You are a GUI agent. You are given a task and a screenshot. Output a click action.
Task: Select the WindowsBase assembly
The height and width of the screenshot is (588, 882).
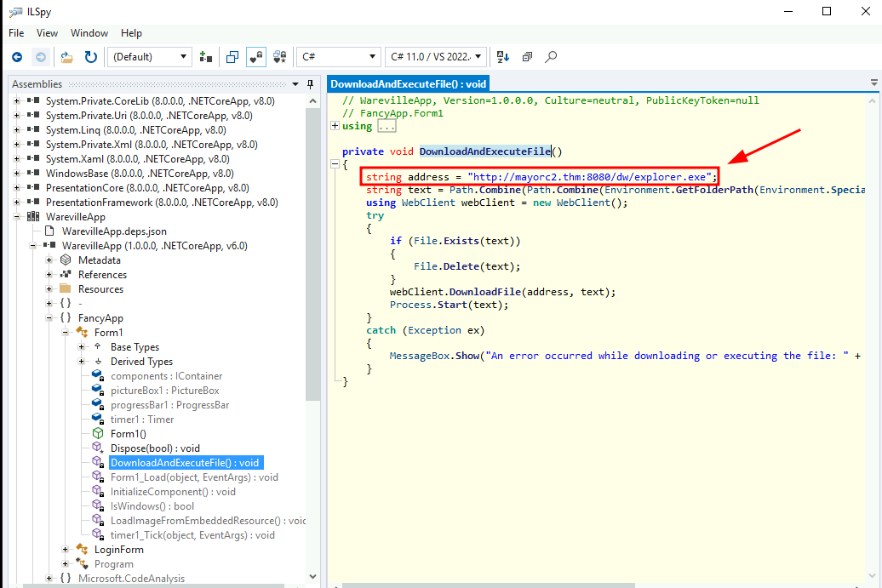coord(140,174)
